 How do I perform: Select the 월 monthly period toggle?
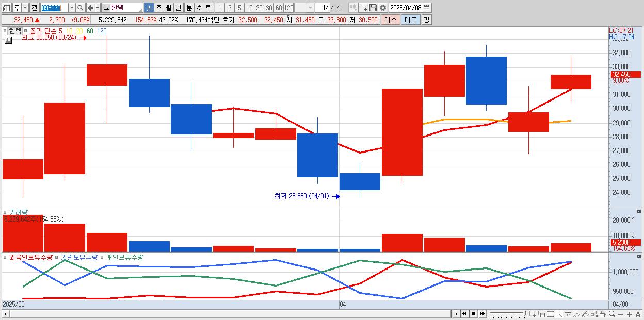[x=168, y=8]
